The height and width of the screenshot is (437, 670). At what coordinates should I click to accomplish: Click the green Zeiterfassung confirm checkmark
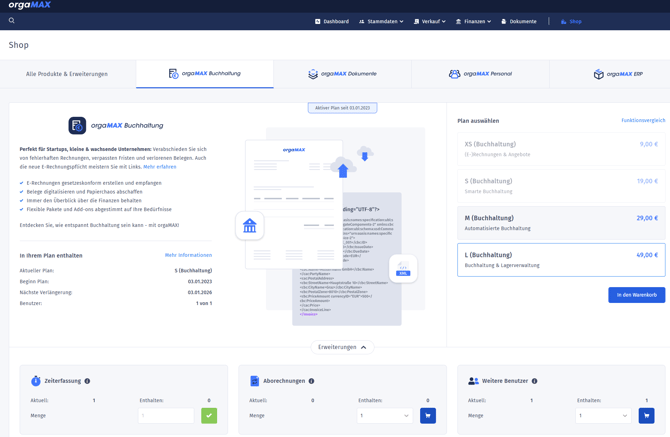tap(209, 416)
